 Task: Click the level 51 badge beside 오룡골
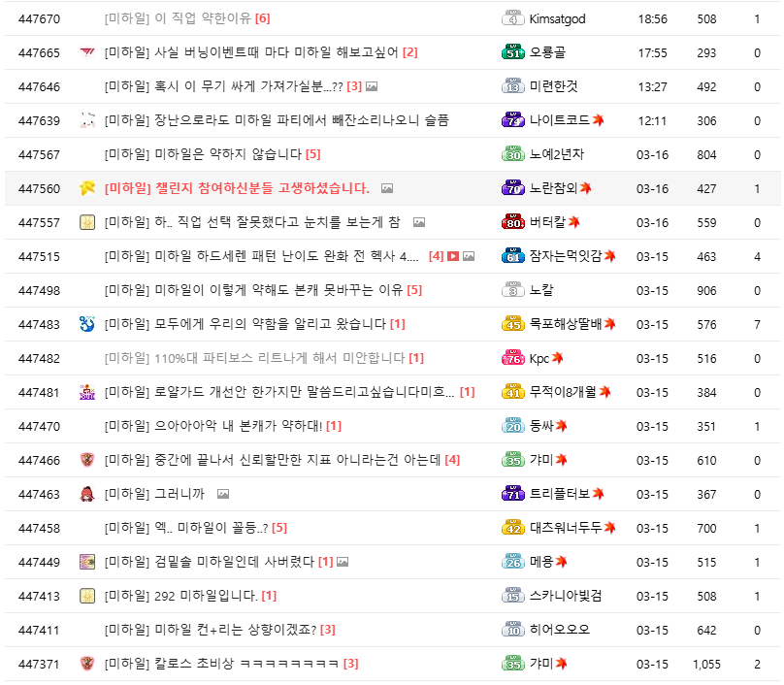(x=512, y=52)
